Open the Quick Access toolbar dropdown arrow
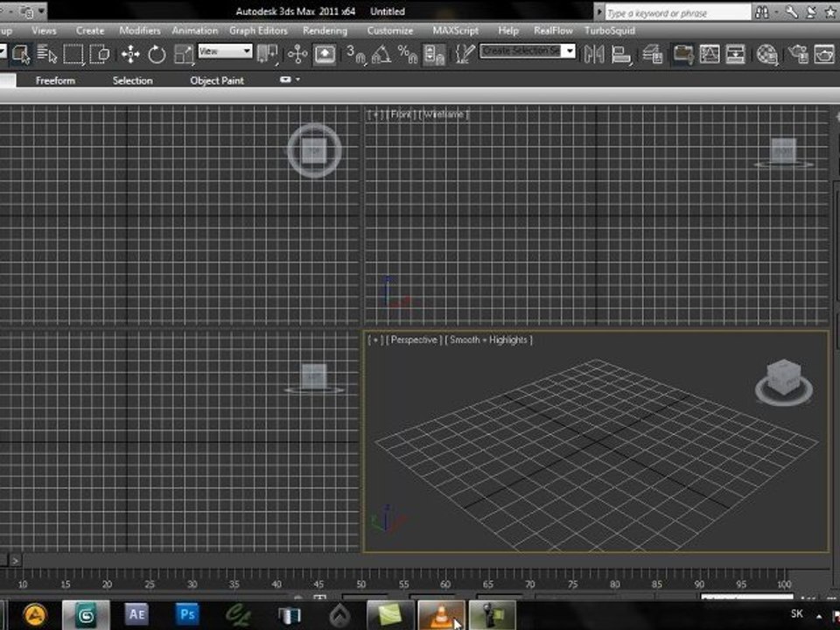The width and height of the screenshot is (840, 630). tap(41, 10)
